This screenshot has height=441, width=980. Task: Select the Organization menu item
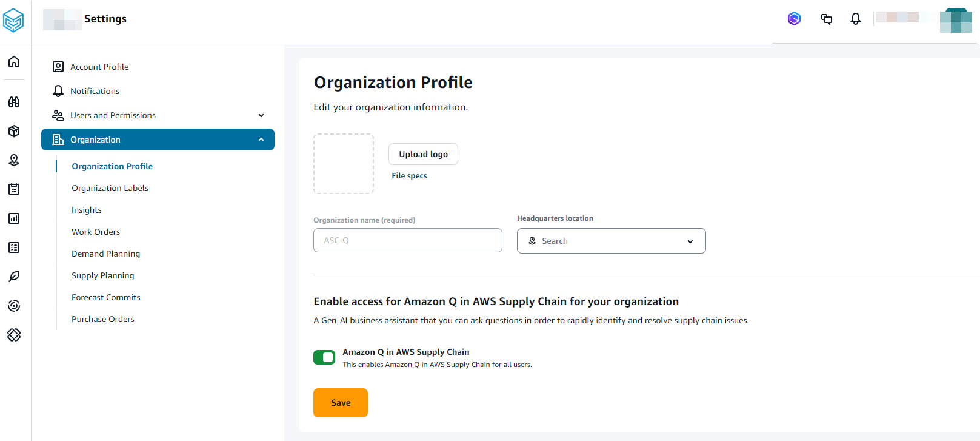(158, 140)
